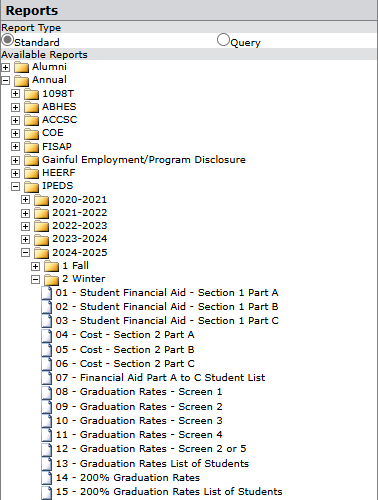The width and height of the screenshot is (378, 500).
Task: Expand the Alumni folder plus box
Action: tap(5, 67)
